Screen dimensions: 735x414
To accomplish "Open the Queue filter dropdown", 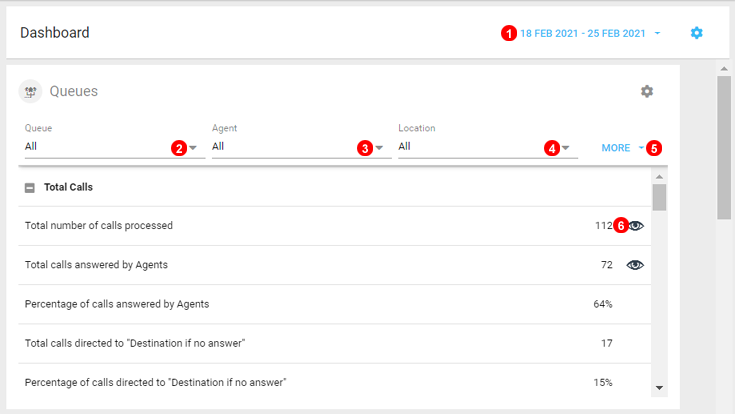I will pos(115,146).
